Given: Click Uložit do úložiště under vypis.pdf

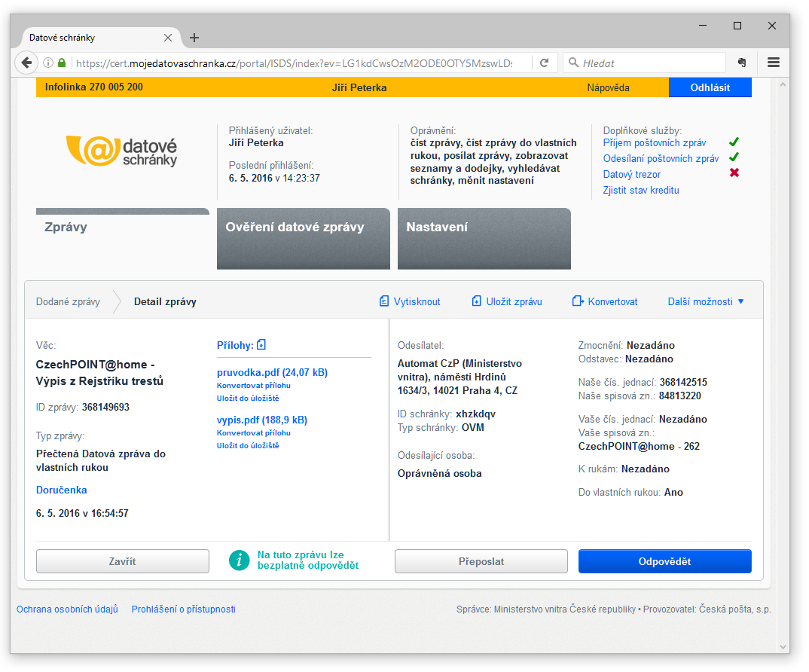Looking at the screenshot, I should coord(248,445).
